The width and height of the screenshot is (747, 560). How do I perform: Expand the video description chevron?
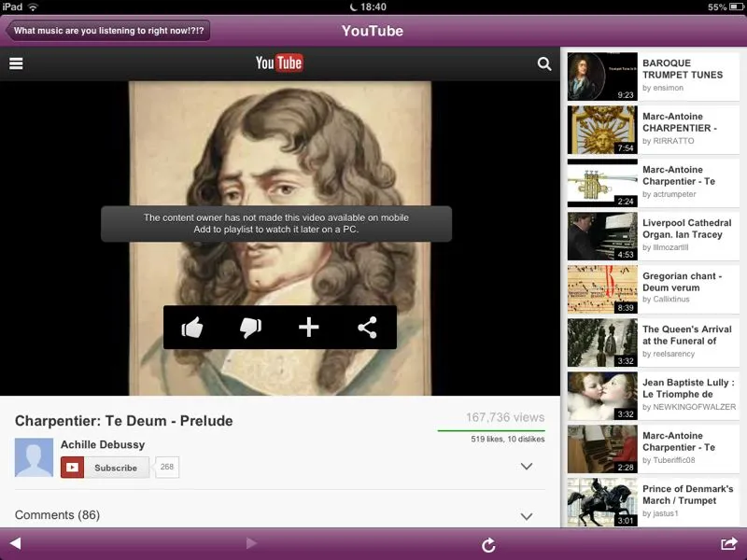click(x=526, y=467)
